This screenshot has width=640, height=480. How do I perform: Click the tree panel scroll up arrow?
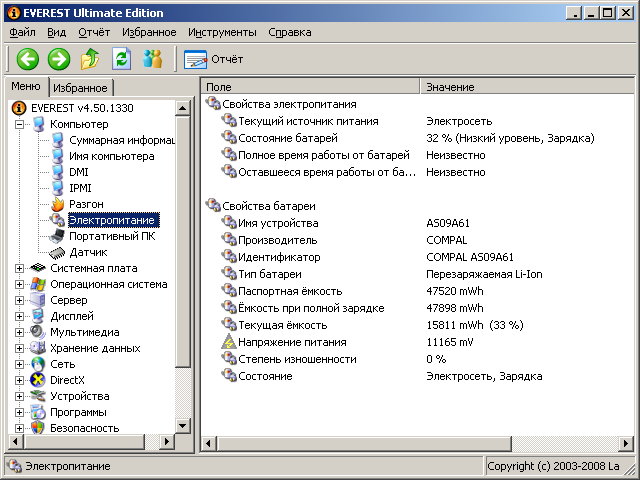click(x=182, y=109)
